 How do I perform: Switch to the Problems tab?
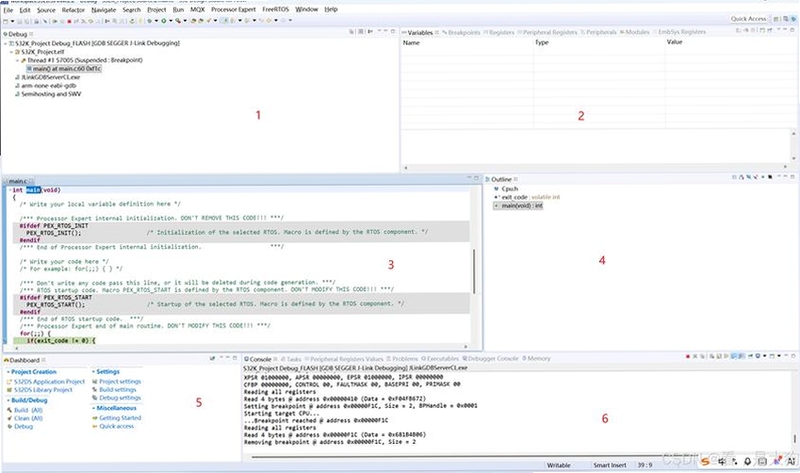(x=402, y=359)
